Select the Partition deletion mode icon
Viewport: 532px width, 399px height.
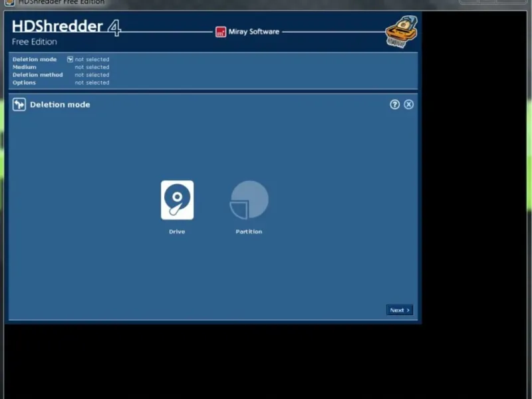click(249, 200)
